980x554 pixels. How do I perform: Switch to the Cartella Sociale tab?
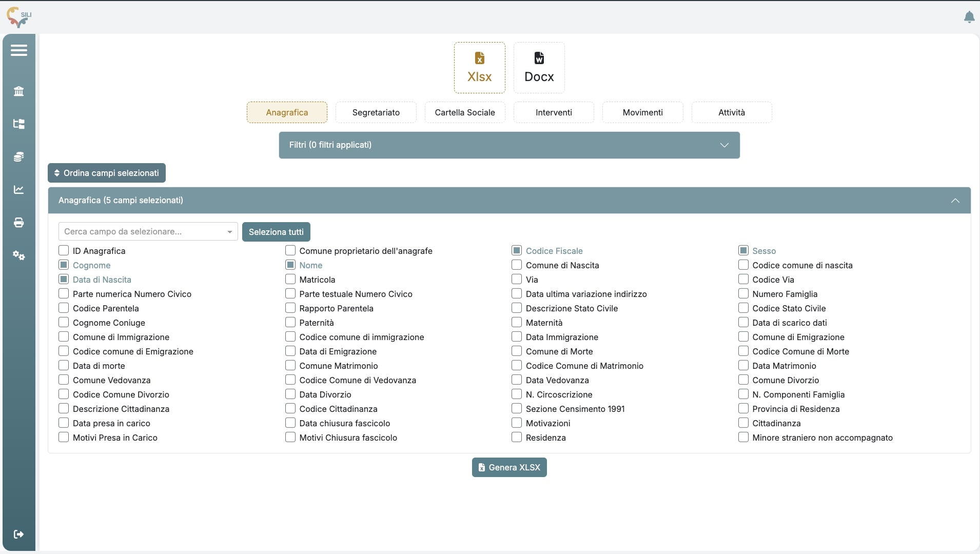[465, 113]
